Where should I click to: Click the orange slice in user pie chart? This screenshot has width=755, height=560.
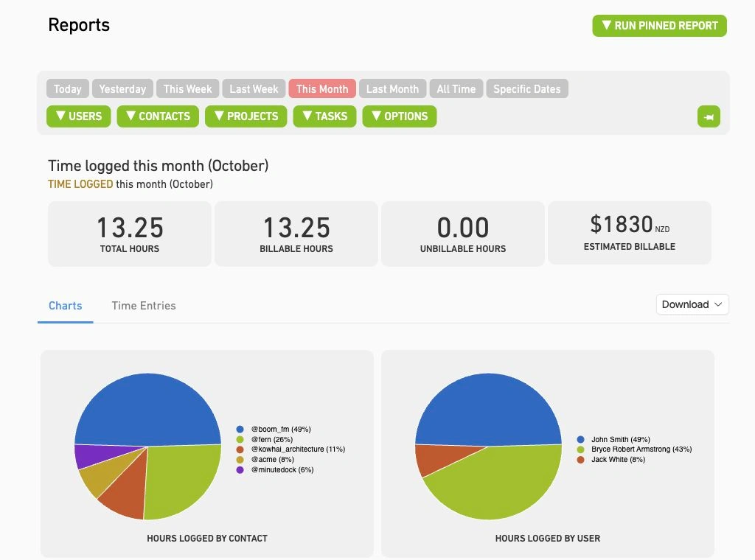tap(436, 457)
